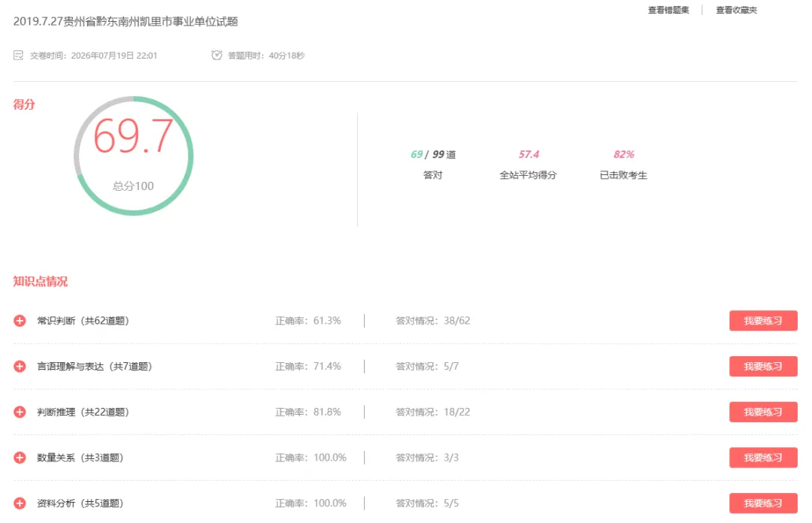Screen dimensions: 812x523
Task: Expand 判断推理 section plus icon
Action: click(20, 412)
